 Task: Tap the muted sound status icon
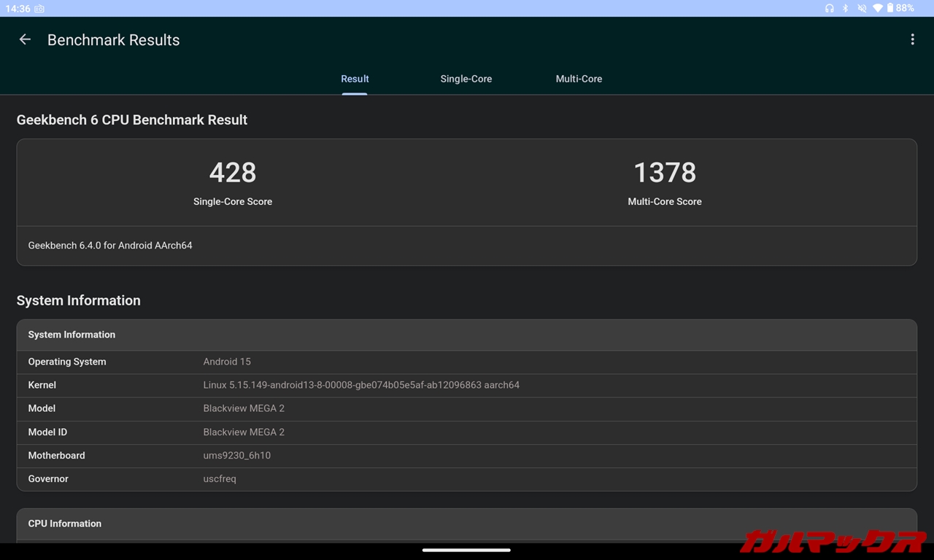click(862, 8)
